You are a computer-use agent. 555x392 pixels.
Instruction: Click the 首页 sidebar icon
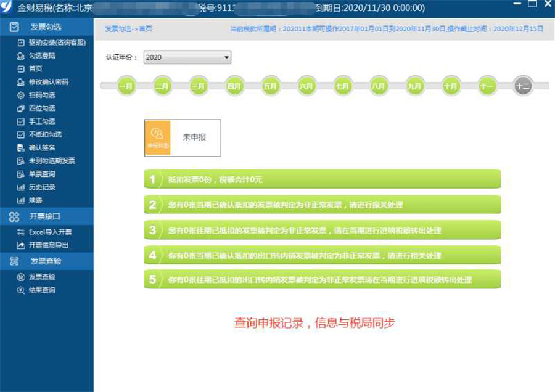click(x=21, y=69)
